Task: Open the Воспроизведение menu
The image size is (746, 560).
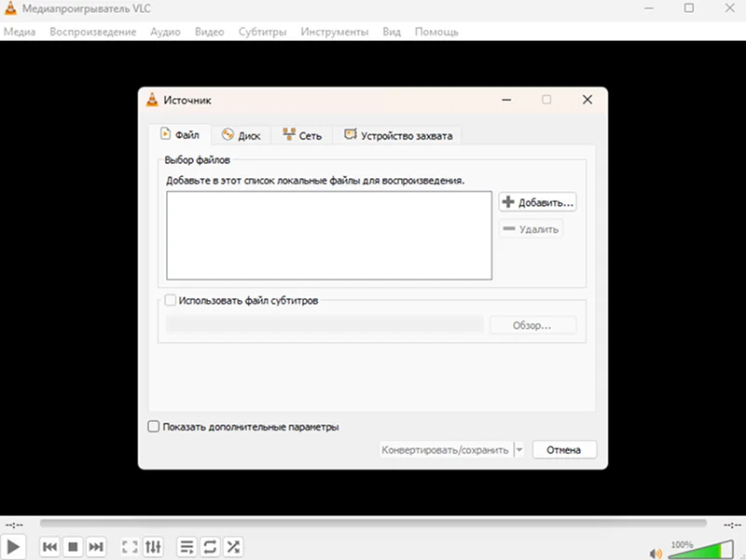Action: 92,32
